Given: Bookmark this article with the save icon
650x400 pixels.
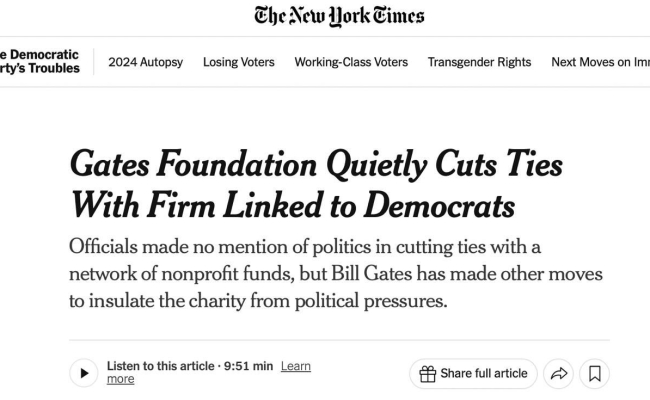Looking at the screenshot, I should point(594,374).
